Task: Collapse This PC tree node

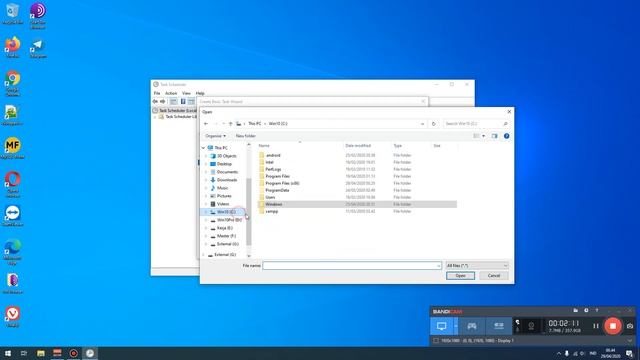Action: pyautogui.click(x=204, y=148)
